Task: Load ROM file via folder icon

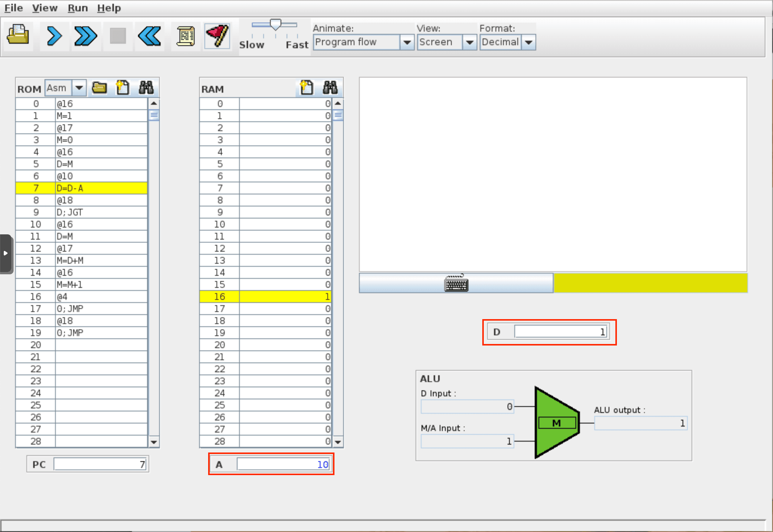Action: [x=100, y=88]
